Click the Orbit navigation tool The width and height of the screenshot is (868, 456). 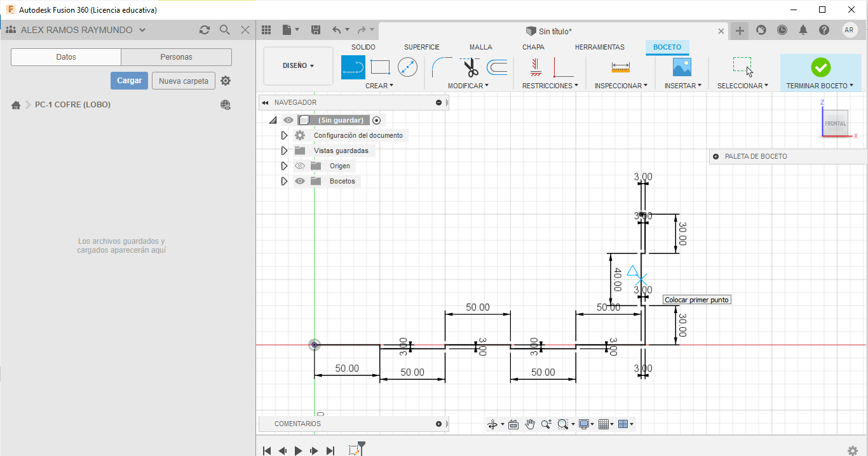[492, 424]
